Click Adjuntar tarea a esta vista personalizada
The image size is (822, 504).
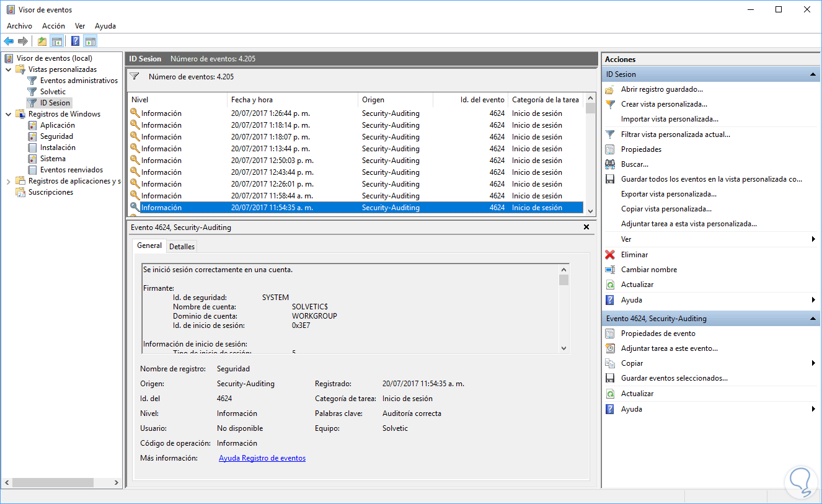(x=689, y=224)
